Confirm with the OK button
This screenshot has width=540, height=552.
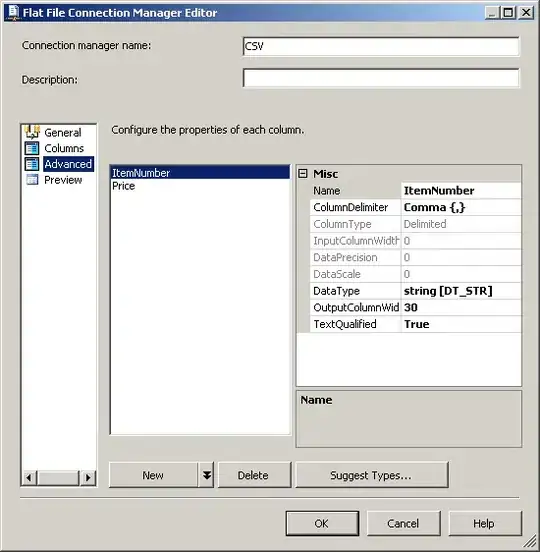tap(322, 523)
